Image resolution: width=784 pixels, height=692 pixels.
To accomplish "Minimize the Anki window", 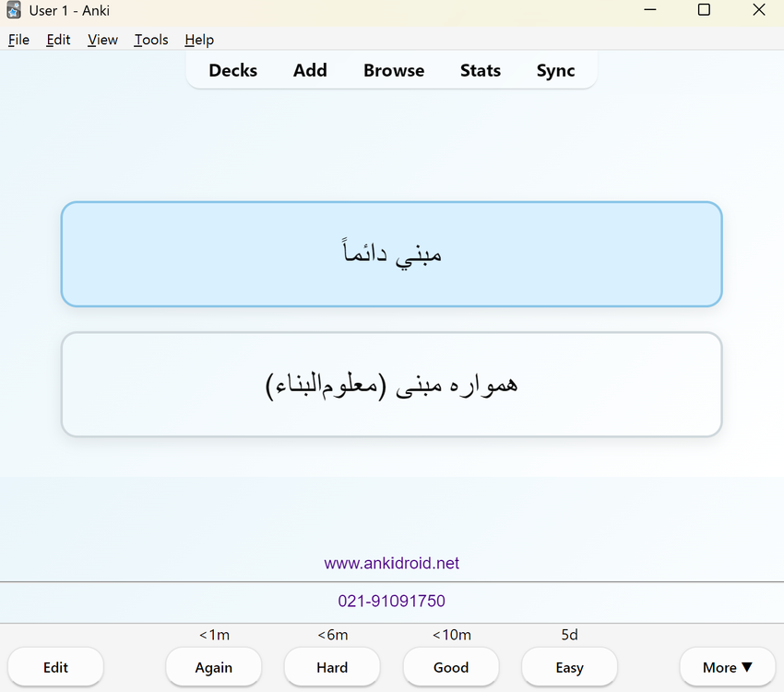I will 650,9.
